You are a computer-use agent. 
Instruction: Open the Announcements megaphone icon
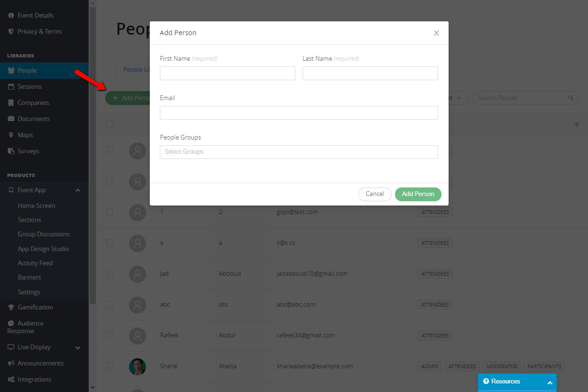11,363
